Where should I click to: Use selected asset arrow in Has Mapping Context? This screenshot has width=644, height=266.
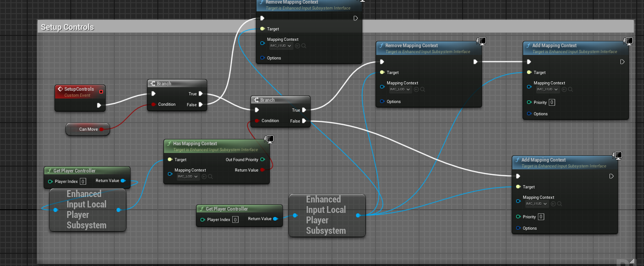tap(203, 177)
